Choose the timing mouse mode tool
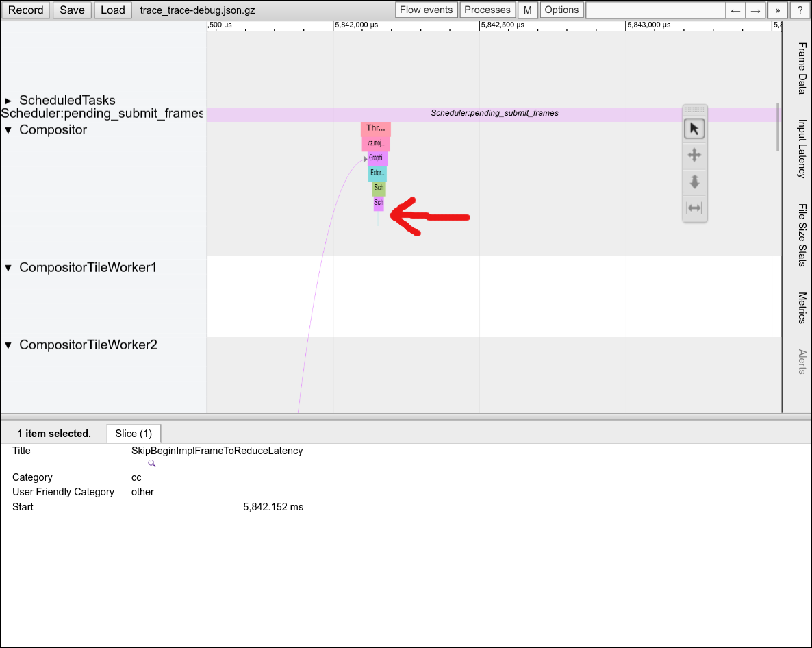This screenshot has width=812, height=648. tap(694, 208)
